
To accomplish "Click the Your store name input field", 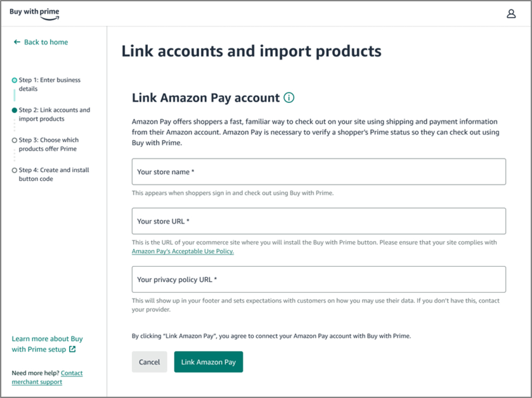I will [x=318, y=172].
